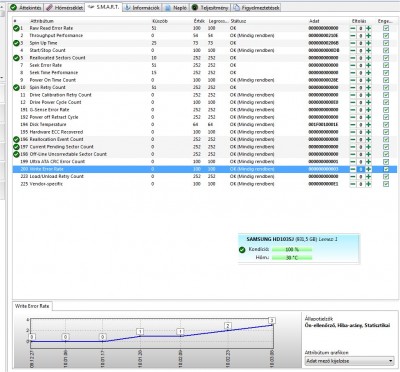Click the 100 % Kondíció bar
Viewport: 400px width, 372px height.
292,250
